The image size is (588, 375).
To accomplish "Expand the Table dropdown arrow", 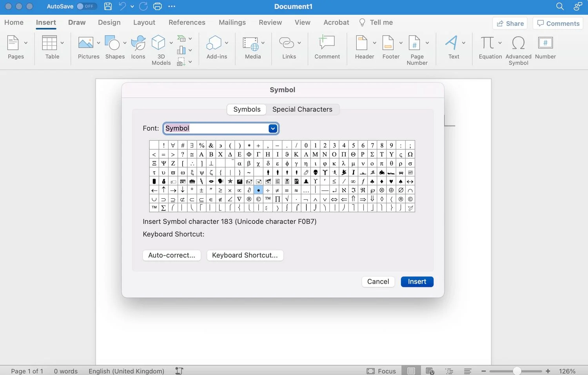I will (62, 43).
